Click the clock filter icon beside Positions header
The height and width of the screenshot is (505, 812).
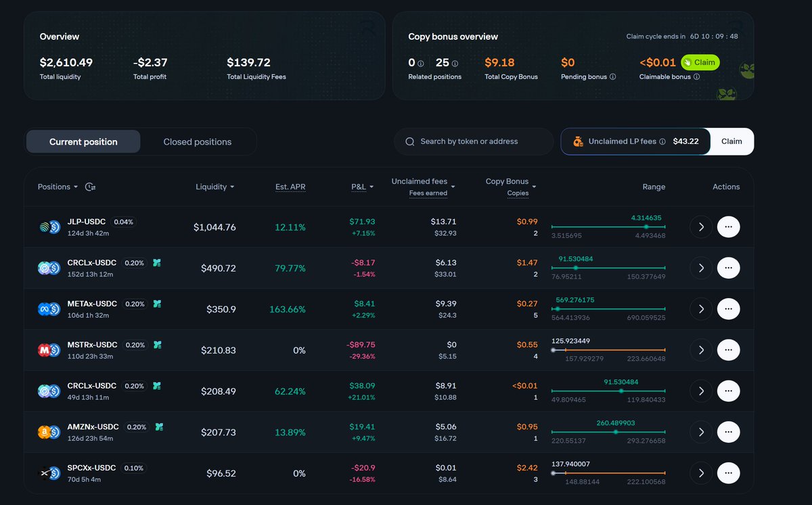(90, 187)
